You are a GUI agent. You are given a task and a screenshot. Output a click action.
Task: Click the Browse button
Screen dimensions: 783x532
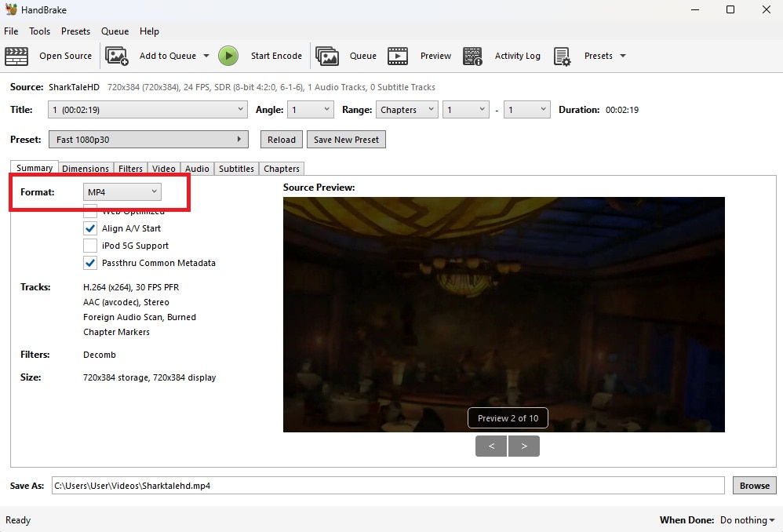click(x=755, y=486)
